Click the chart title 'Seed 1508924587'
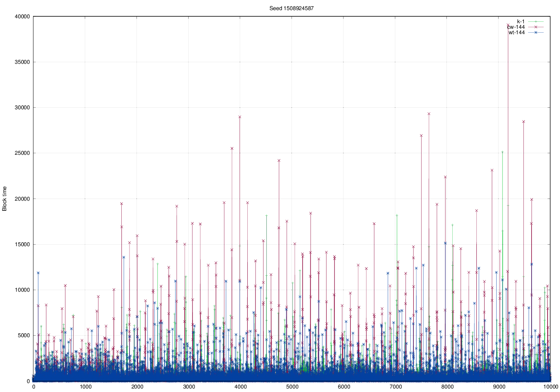This screenshot has height=392, width=560. coord(291,8)
